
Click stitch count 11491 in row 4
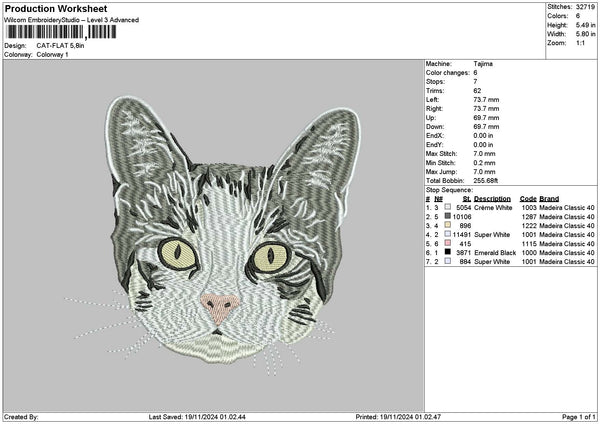click(x=462, y=235)
